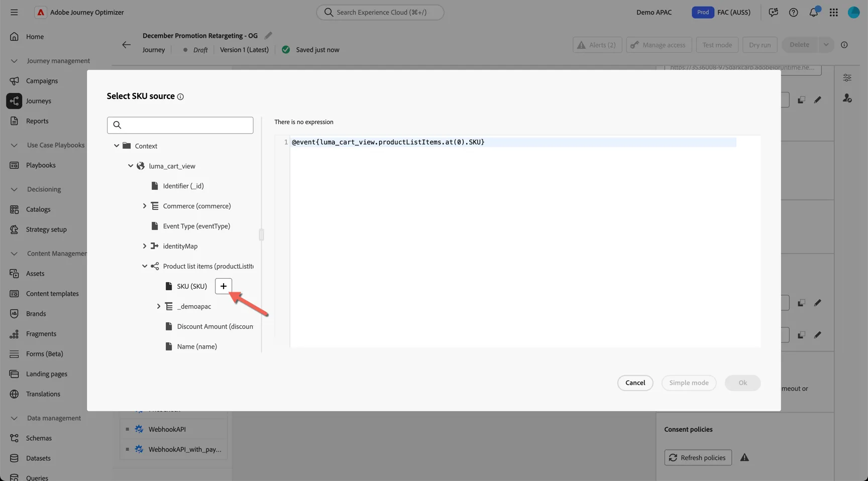Click the field tree search box

click(x=180, y=126)
